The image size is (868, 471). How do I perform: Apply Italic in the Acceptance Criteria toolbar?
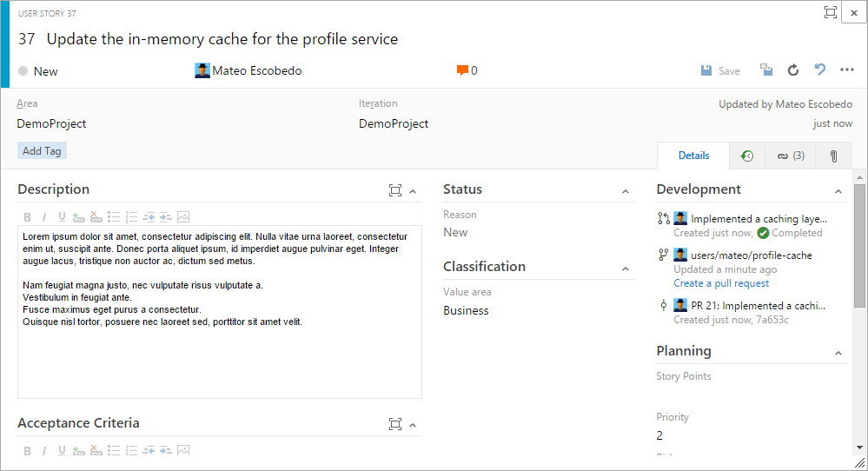click(44, 450)
